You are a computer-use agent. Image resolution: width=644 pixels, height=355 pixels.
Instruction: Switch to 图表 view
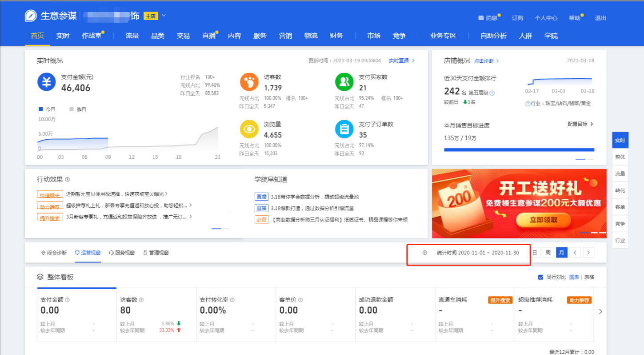pyautogui.click(x=574, y=277)
